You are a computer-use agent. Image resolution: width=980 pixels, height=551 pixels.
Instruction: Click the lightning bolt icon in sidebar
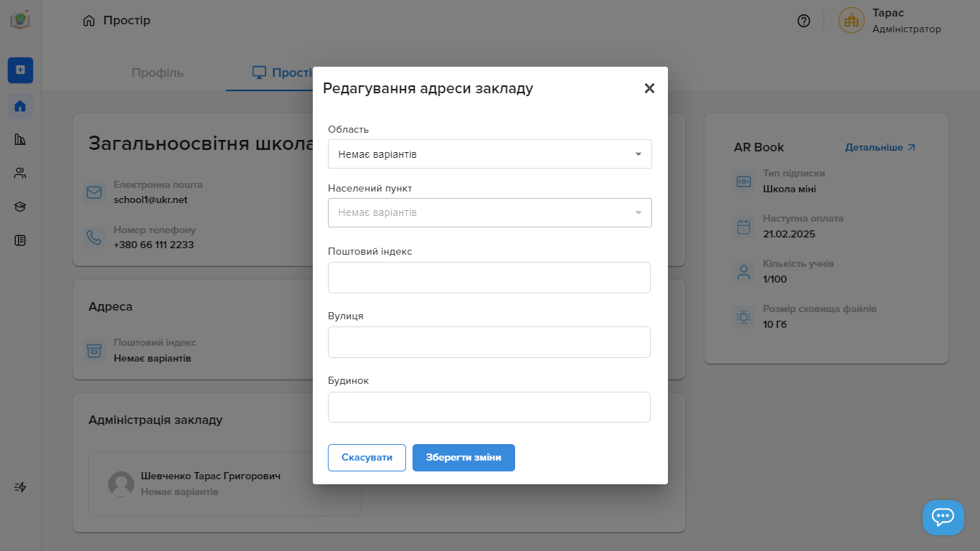[20, 487]
